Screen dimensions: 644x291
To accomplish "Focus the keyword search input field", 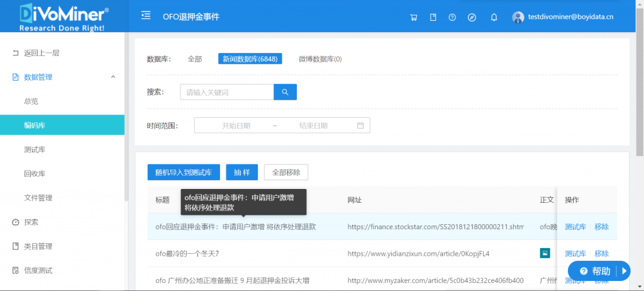I will [227, 92].
